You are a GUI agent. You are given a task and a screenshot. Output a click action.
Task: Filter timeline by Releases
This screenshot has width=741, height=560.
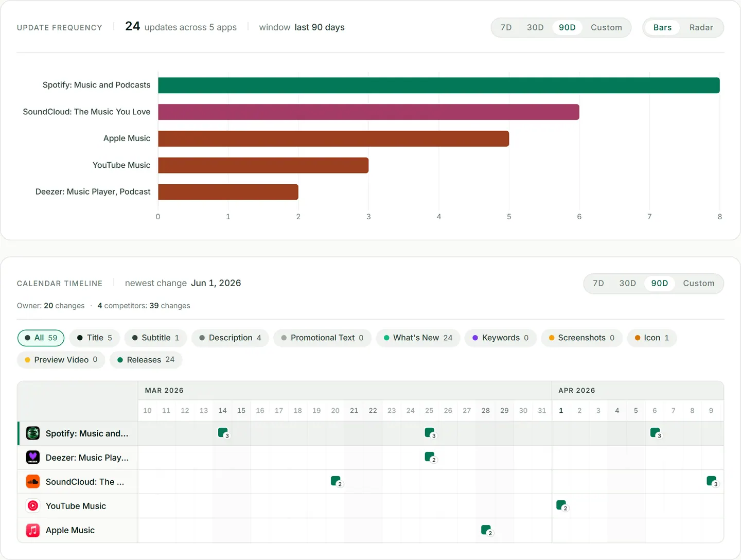point(146,360)
